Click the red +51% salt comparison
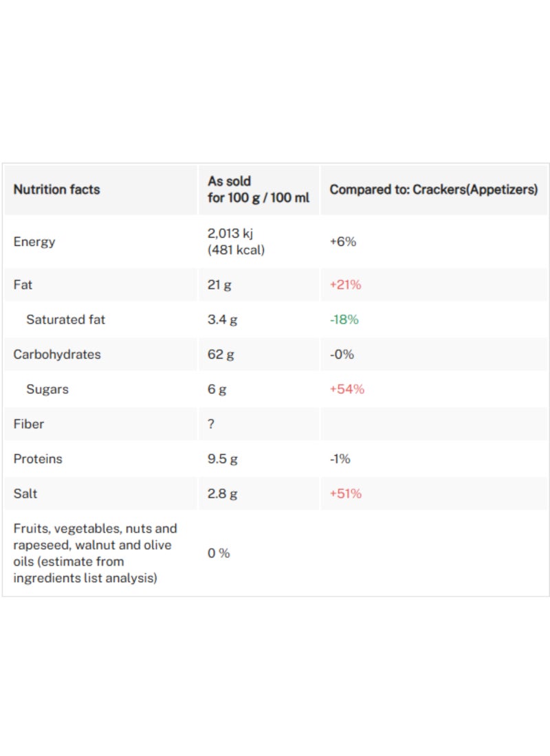 tap(345, 493)
